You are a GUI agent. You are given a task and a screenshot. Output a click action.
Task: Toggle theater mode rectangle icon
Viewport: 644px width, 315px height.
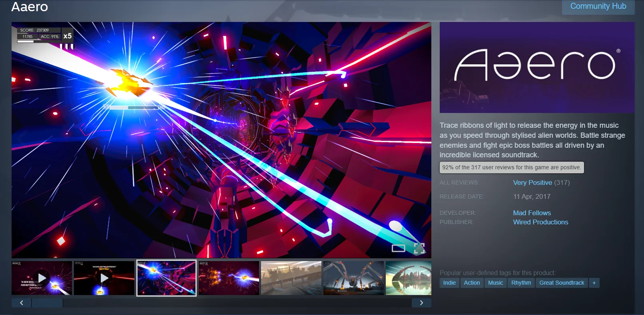pyautogui.click(x=398, y=248)
